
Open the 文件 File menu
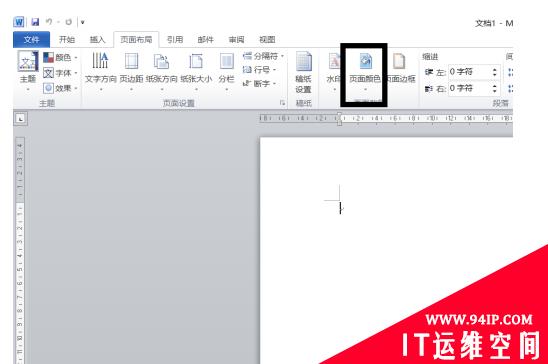31,39
